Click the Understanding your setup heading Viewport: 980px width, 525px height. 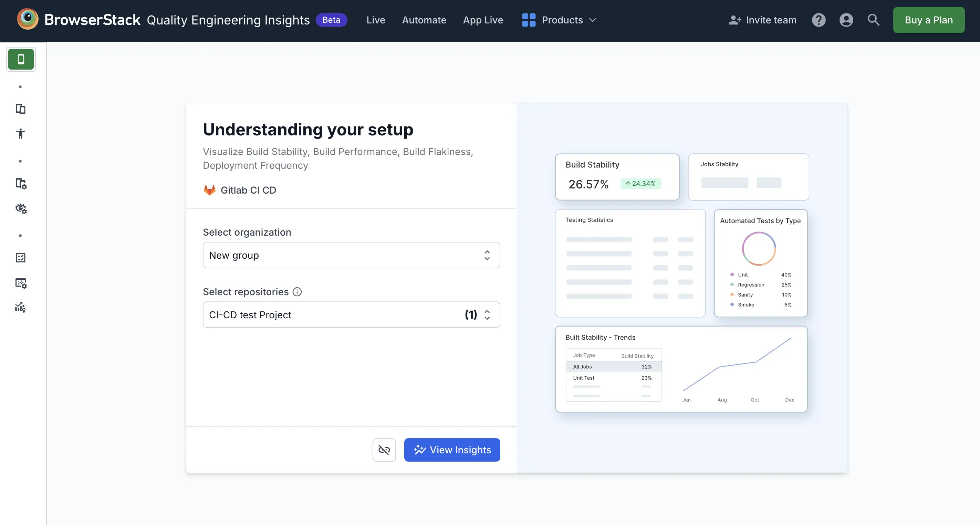308,130
